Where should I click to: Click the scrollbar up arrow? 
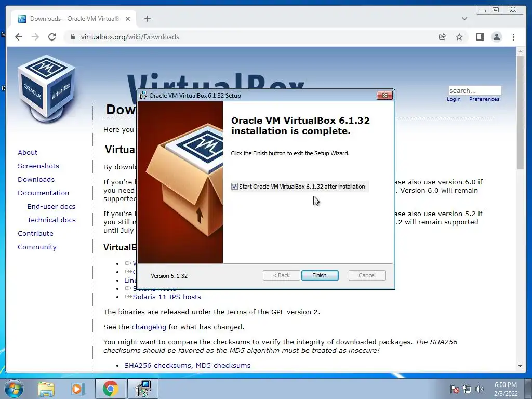520,51
